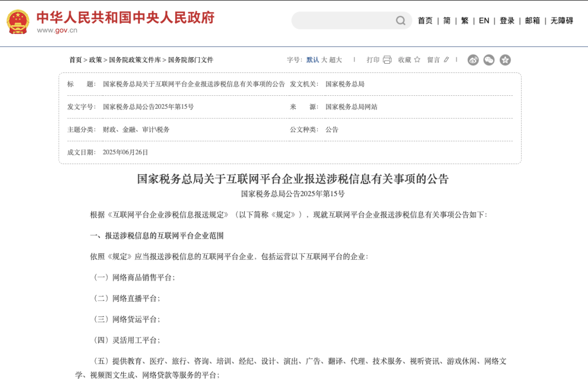588x390 pixels.
Task: Share the article via WeChat
Action: tap(489, 60)
